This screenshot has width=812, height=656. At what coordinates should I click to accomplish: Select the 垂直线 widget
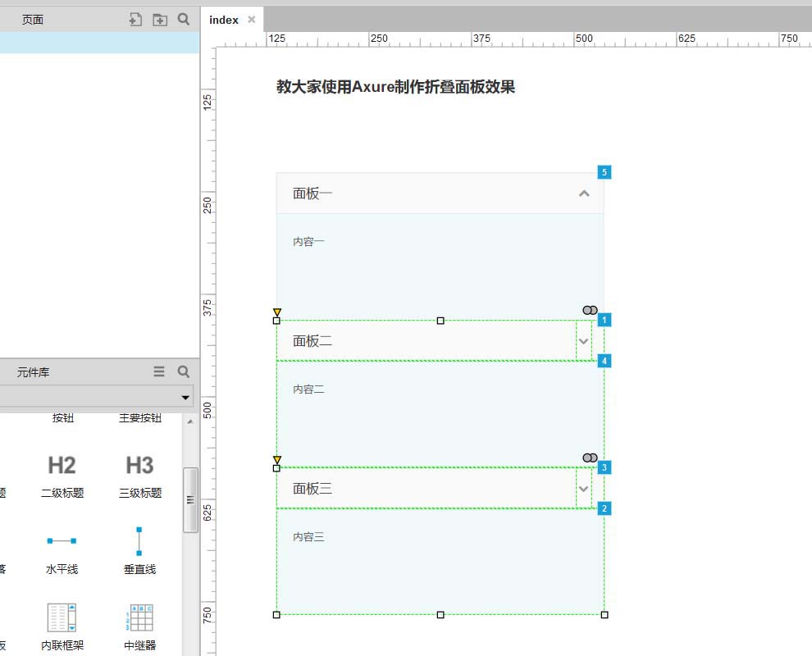tap(138, 548)
